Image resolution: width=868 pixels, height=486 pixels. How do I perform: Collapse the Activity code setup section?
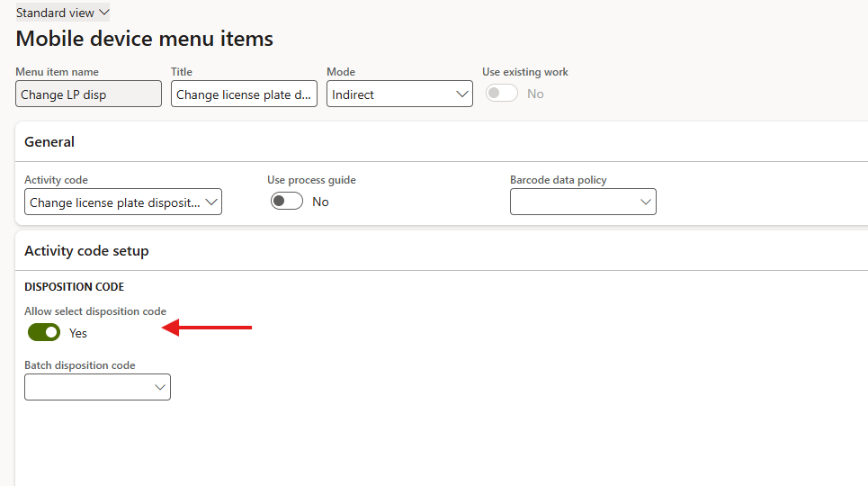pos(86,251)
